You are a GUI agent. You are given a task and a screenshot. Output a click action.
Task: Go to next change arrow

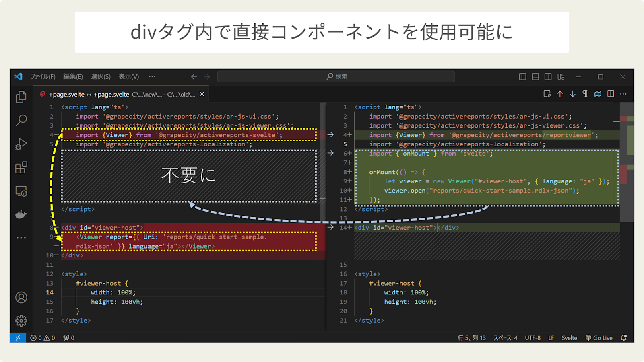pyautogui.click(x=573, y=94)
